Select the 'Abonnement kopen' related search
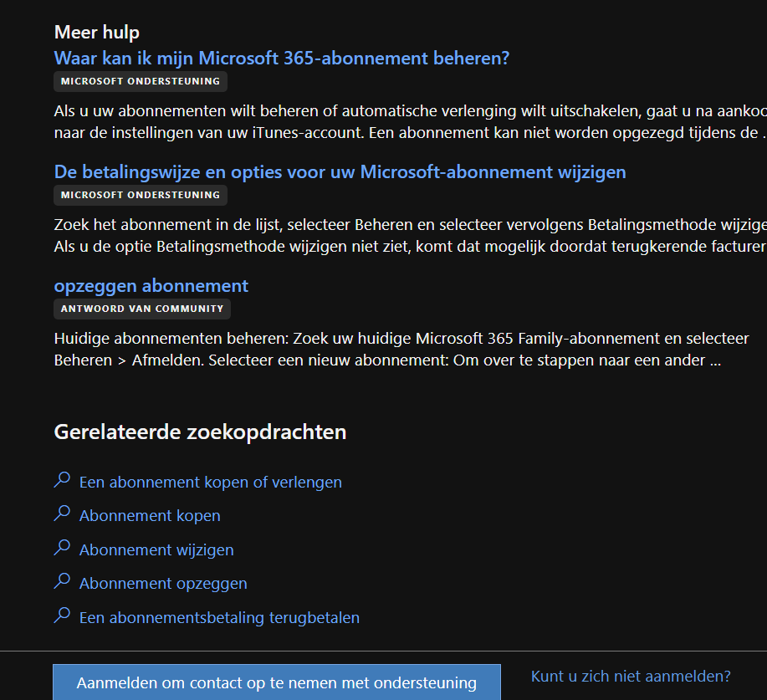Image resolution: width=767 pixels, height=700 pixels. tap(150, 515)
